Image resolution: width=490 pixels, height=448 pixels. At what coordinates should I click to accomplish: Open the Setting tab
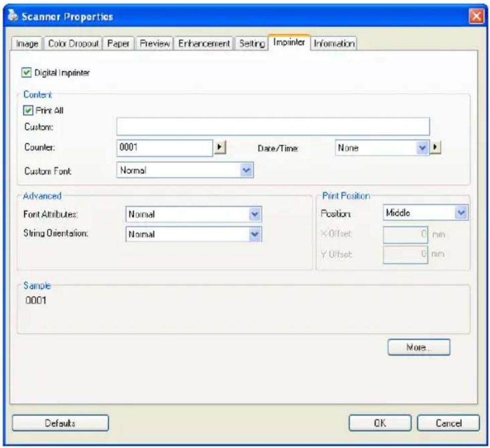point(252,43)
